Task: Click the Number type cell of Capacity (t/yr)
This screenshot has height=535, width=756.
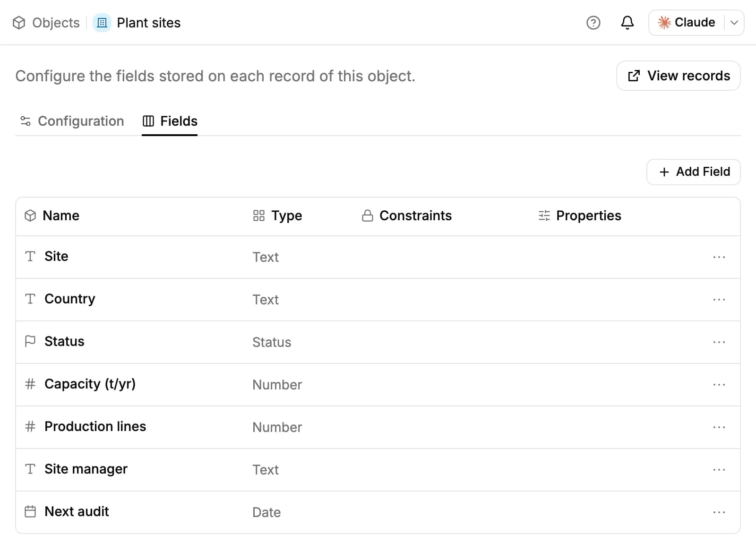Action: [277, 385]
